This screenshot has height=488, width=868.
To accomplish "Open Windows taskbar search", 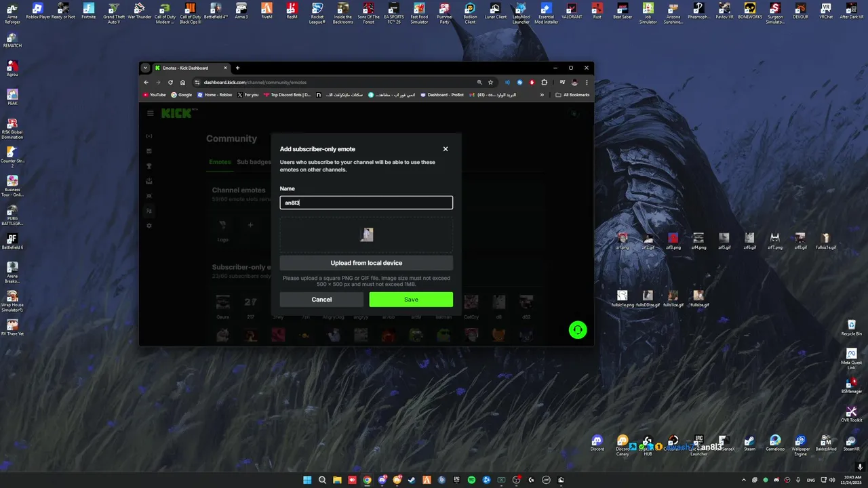I will coord(322,480).
